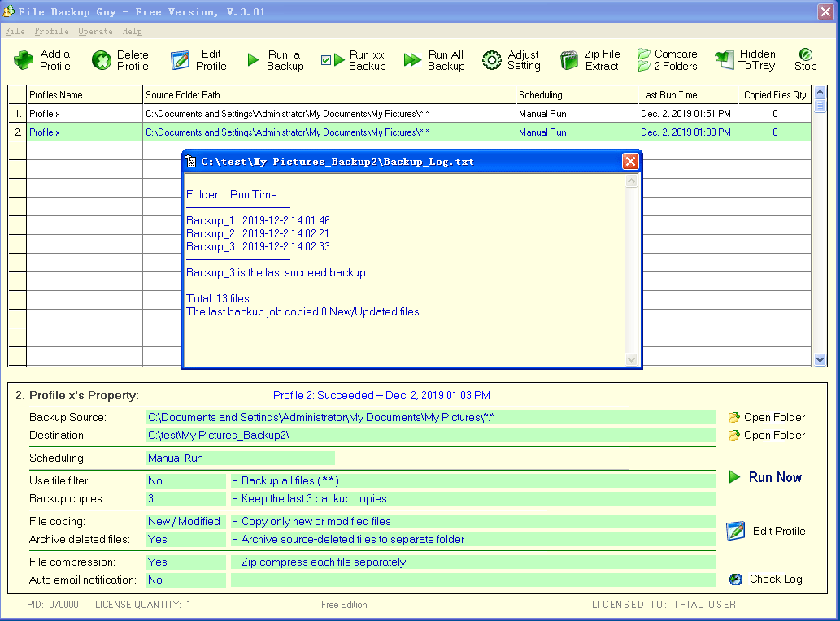The height and width of the screenshot is (621, 840).
Task: Click the Run Now green arrow icon
Action: click(734, 476)
